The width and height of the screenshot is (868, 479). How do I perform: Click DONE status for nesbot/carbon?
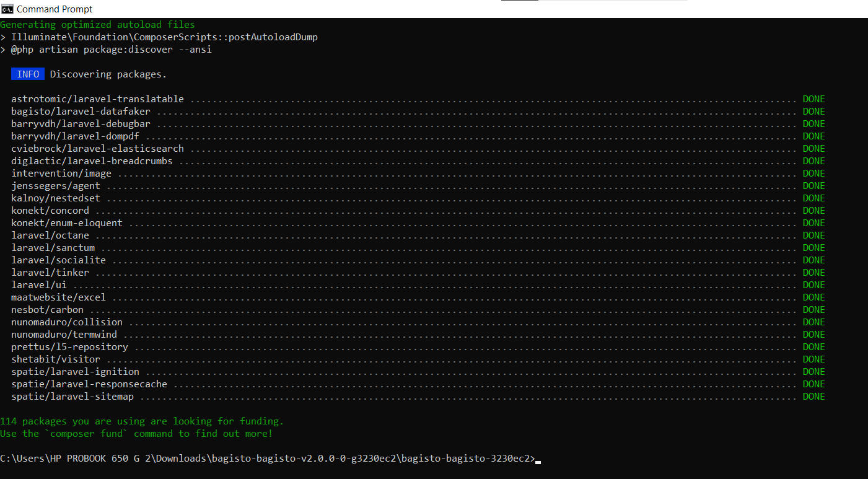click(814, 310)
